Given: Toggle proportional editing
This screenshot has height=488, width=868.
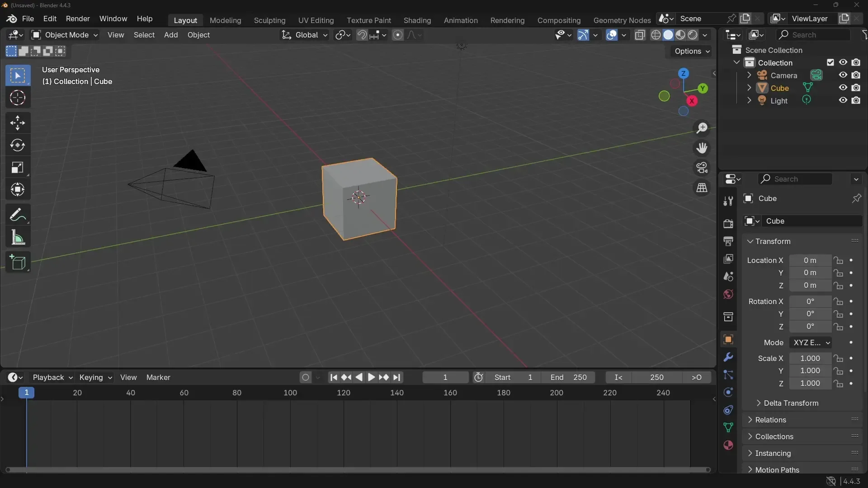Looking at the screenshot, I should [398, 35].
